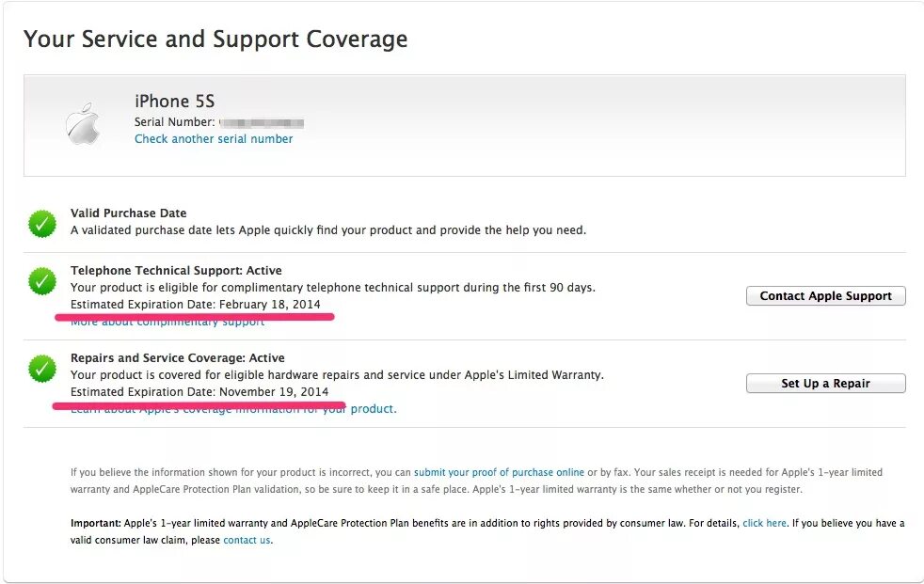Viewport: 924px width, 584px height.
Task: Click the iPhone 5S product title
Action: tap(174, 102)
